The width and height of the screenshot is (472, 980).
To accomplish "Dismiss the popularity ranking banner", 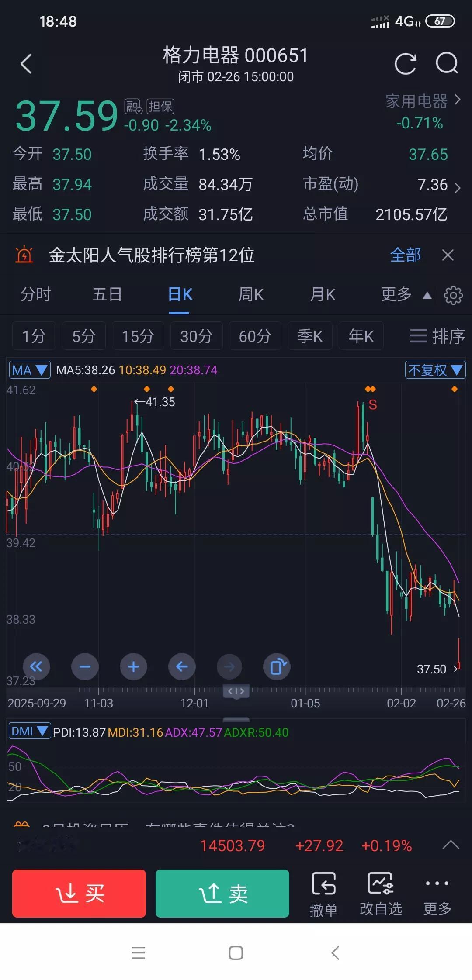I will coord(448,255).
